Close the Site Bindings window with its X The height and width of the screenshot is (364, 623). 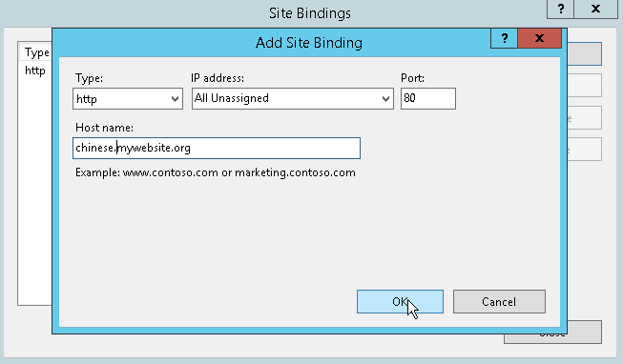coord(595,9)
